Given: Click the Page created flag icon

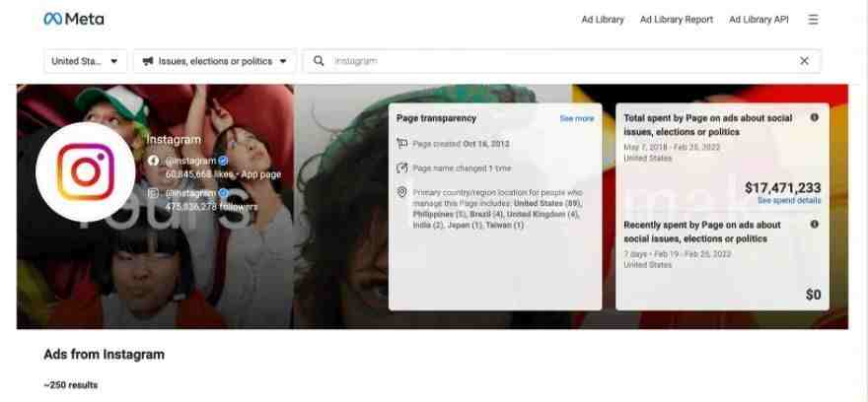Looking at the screenshot, I should pyautogui.click(x=401, y=144).
